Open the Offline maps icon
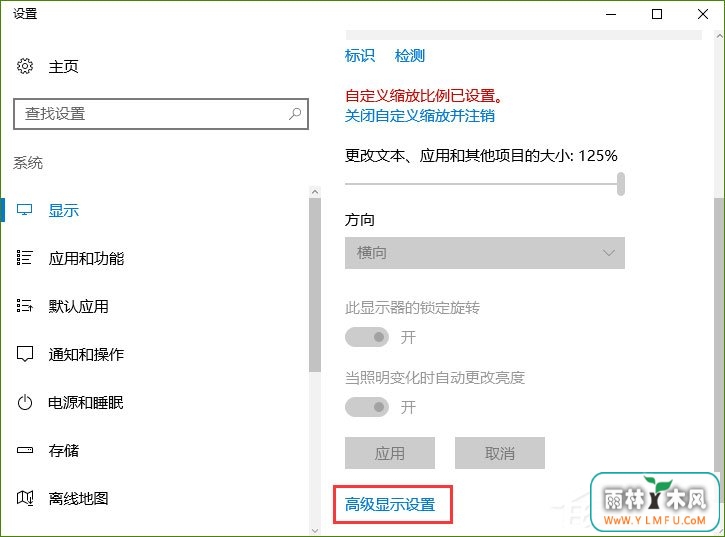725x537 pixels. [x=25, y=498]
